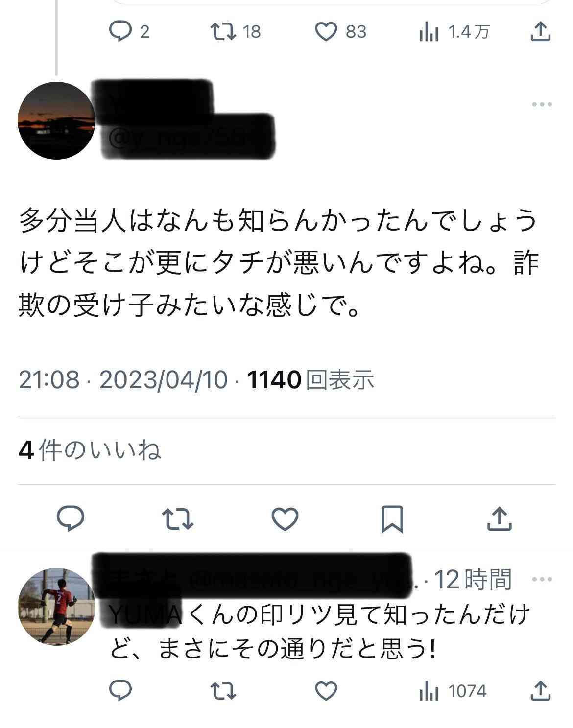Open the sunset profile avatar

coord(57,120)
